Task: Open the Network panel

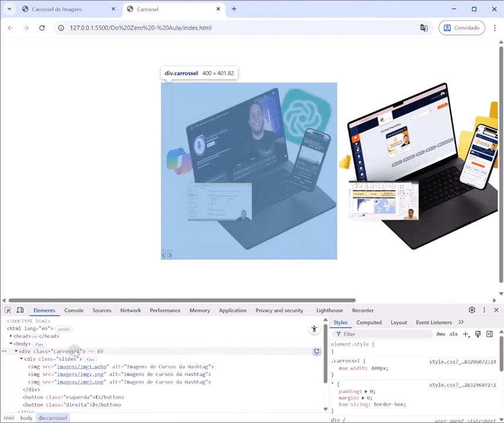Action: click(130, 310)
